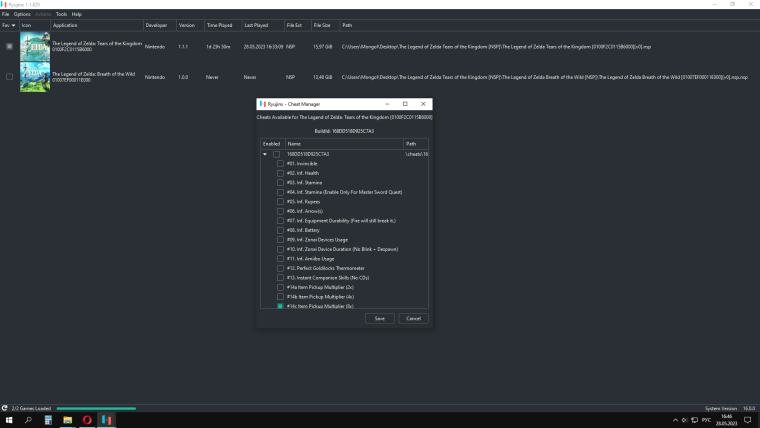Save the cheat selection
The image size is (760, 428).
tap(380, 318)
